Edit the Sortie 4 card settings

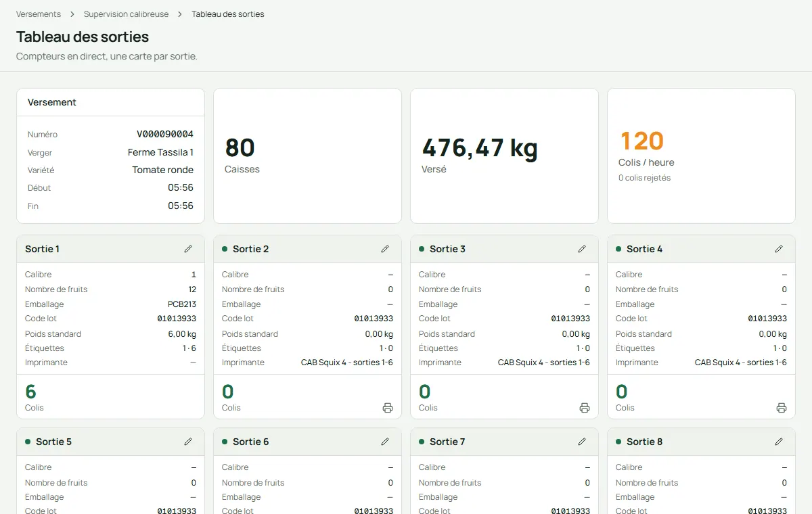coord(779,249)
